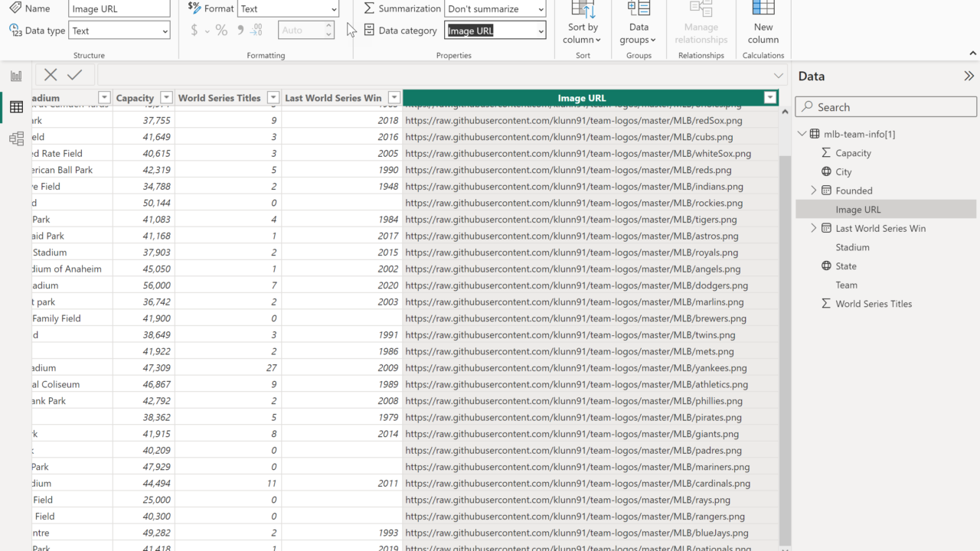Click the column Name text field

(x=119, y=9)
